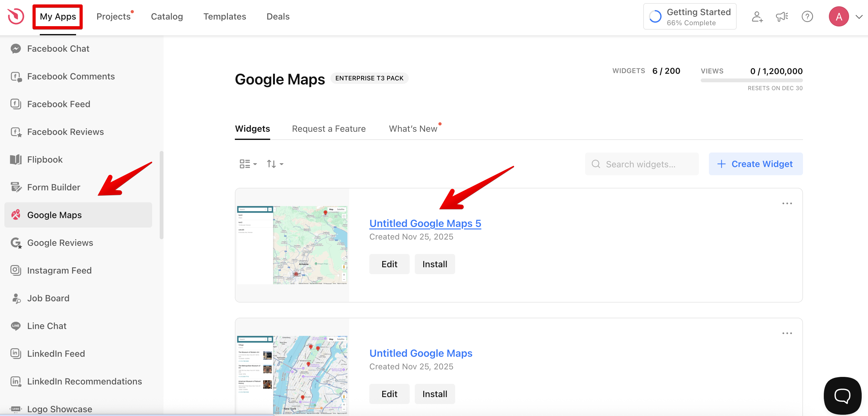
Task: Go to the Catalog menu item
Action: click(167, 16)
